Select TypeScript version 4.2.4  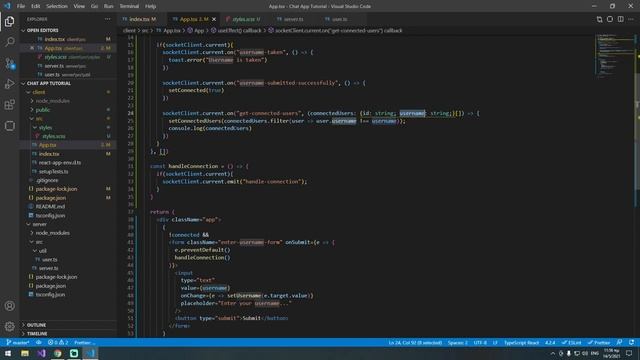tap(550, 342)
